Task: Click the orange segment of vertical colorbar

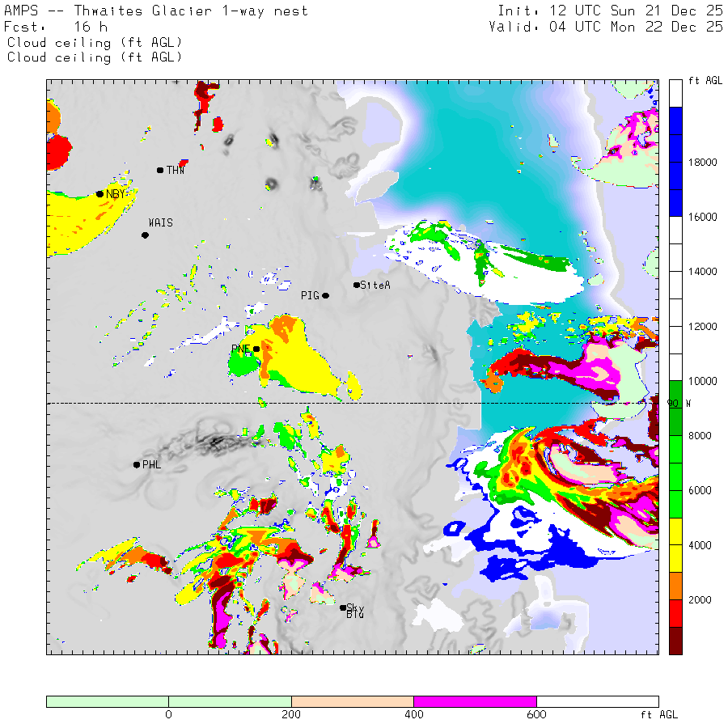Action: click(x=675, y=586)
